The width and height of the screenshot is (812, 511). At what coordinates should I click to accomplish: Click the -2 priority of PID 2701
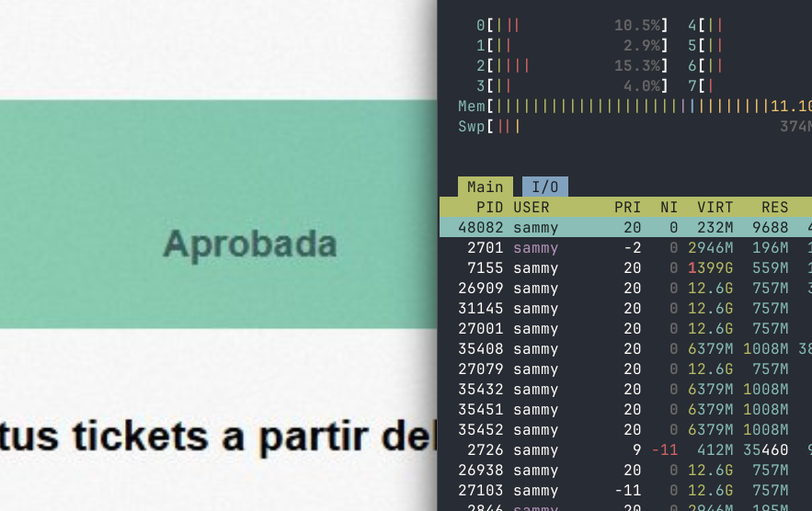[x=633, y=247]
